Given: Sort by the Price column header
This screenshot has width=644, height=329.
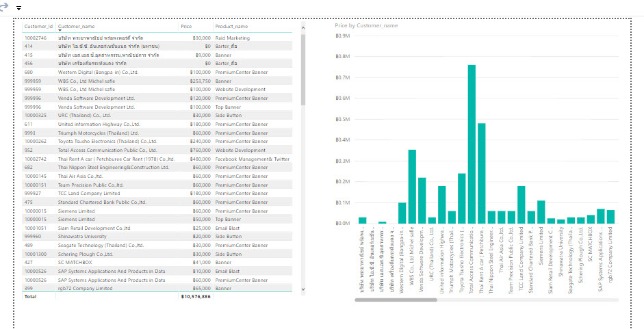Looking at the screenshot, I should pyautogui.click(x=186, y=26).
